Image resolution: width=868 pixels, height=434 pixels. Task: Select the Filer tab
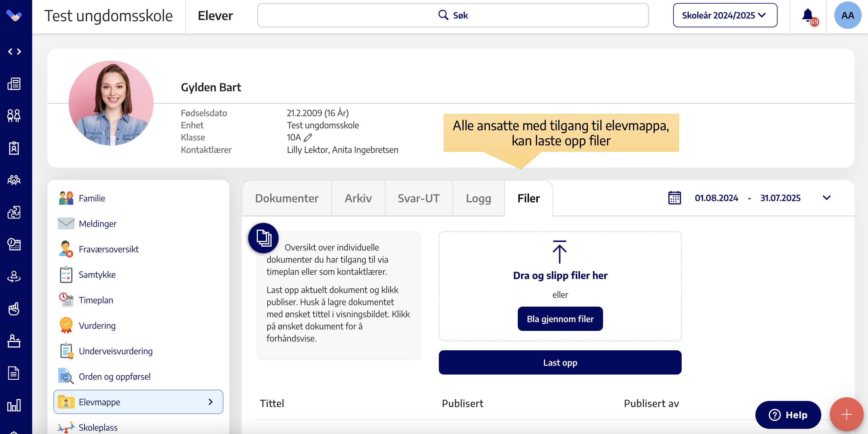pyautogui.click(x=528, y=198)
